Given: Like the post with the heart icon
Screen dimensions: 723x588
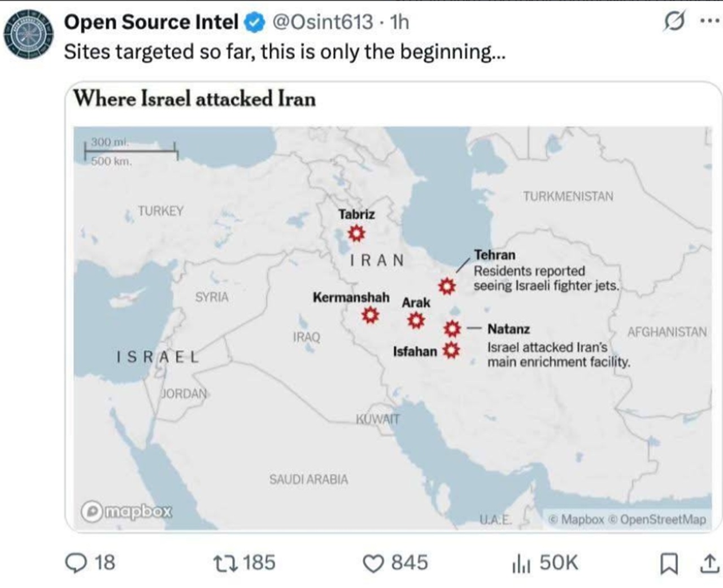Looking at the screenshot, I should [373, 563].
